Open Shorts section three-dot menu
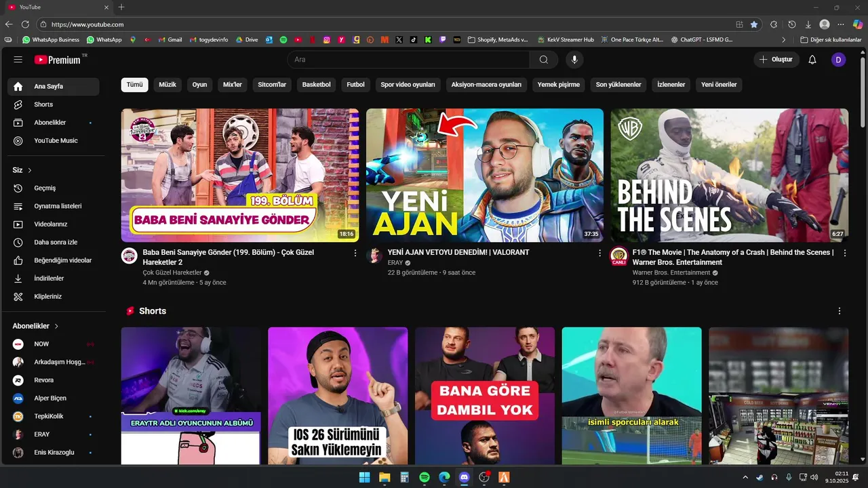 click(840, 311)
